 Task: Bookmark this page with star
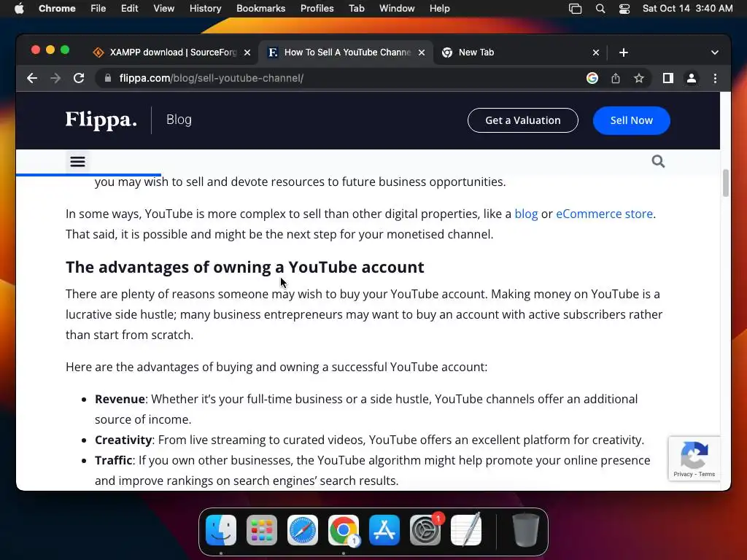tap(639, 78)
